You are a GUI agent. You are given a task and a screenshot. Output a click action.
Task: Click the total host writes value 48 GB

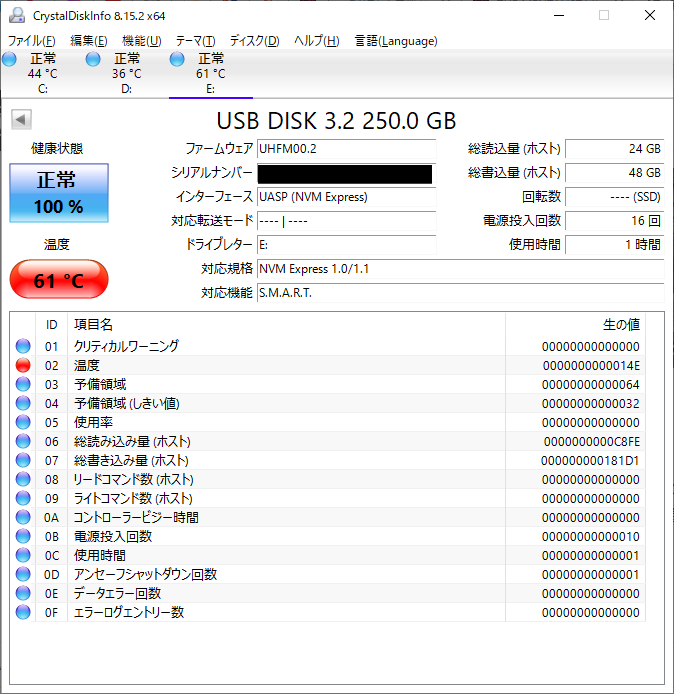coord(615,173)
